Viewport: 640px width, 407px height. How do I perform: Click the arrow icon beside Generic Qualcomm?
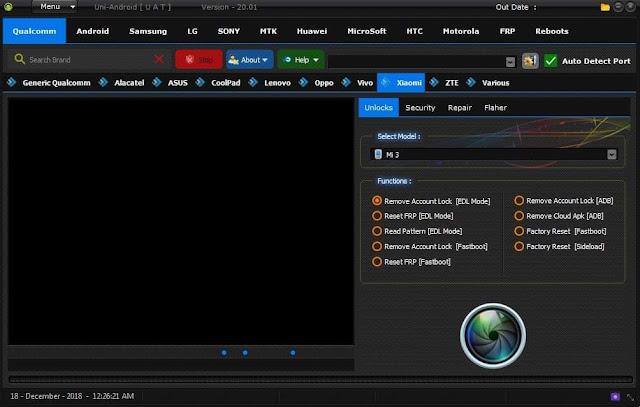12,82
